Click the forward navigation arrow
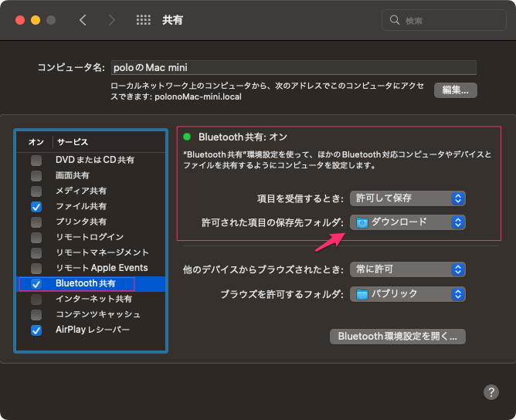Viewport: 516px width, 420px height. point(112,21)
